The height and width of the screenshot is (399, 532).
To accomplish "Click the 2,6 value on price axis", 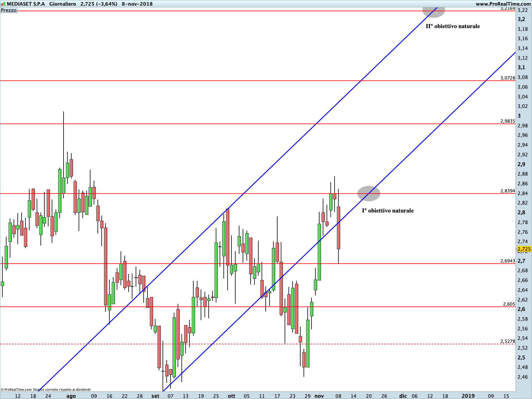I will [x=521, y=309].
